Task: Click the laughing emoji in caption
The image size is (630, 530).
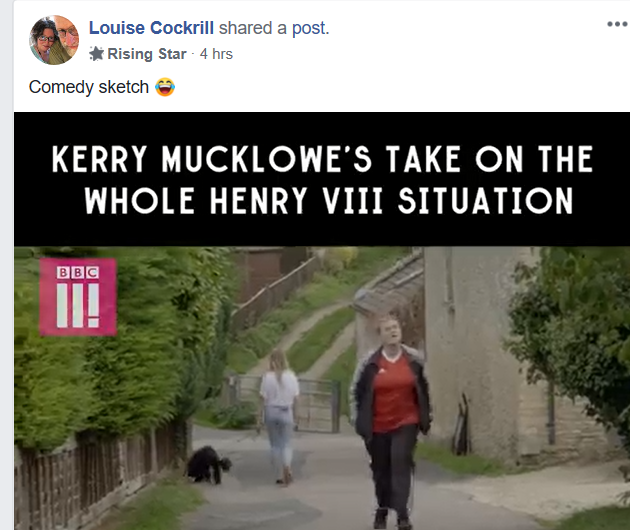Action: coord(165,87)
